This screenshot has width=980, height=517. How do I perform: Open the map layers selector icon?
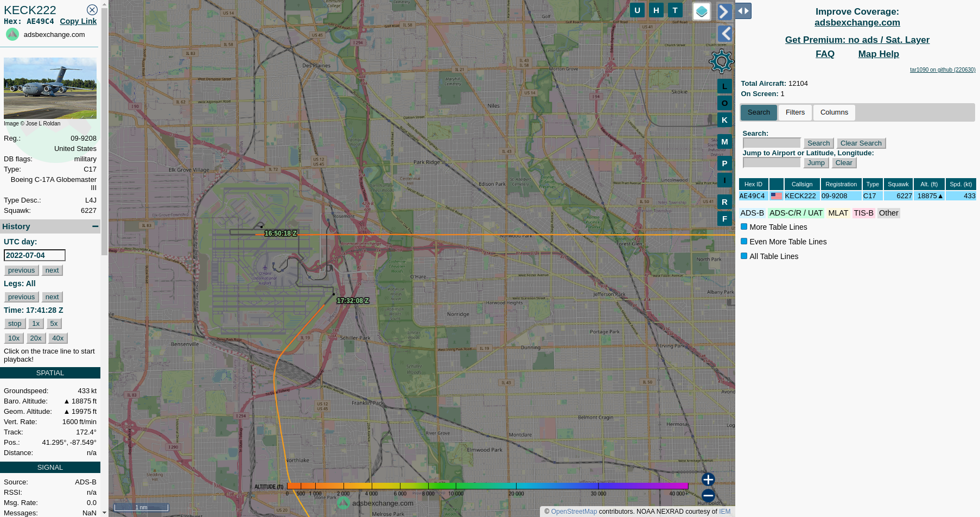coord(702,11)
